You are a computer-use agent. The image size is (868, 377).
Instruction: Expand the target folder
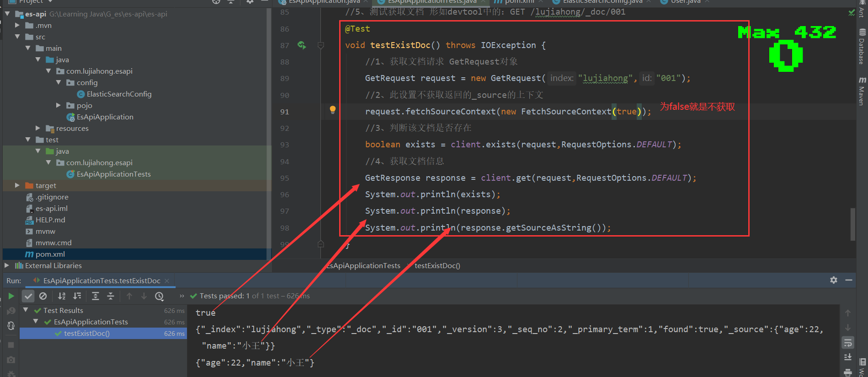click(17, 185)
